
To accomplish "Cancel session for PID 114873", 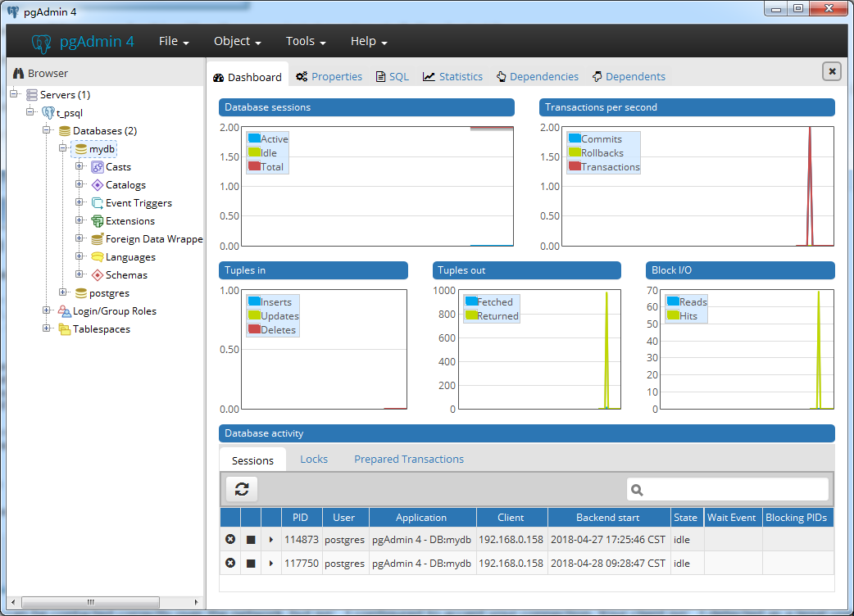I will 230,539.
